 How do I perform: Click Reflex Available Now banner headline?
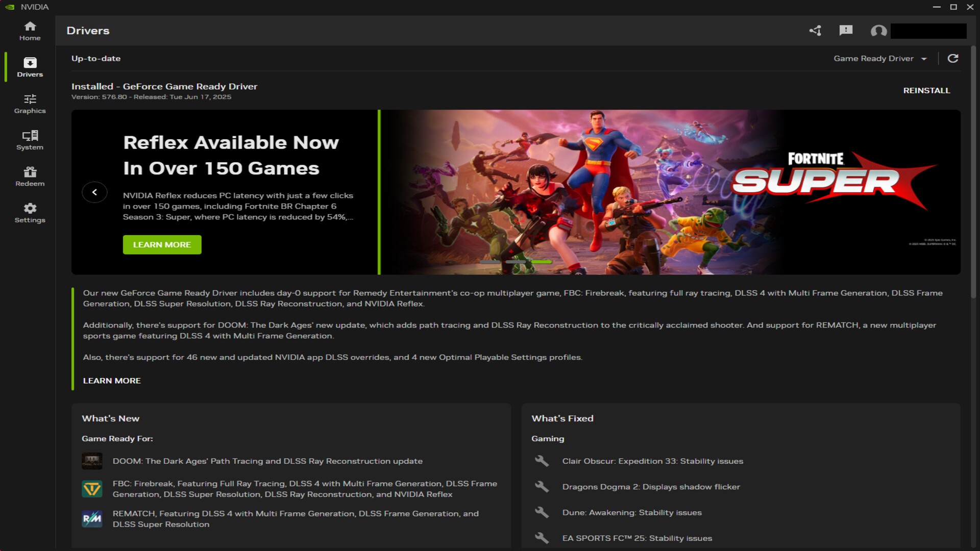pos(231,156)
